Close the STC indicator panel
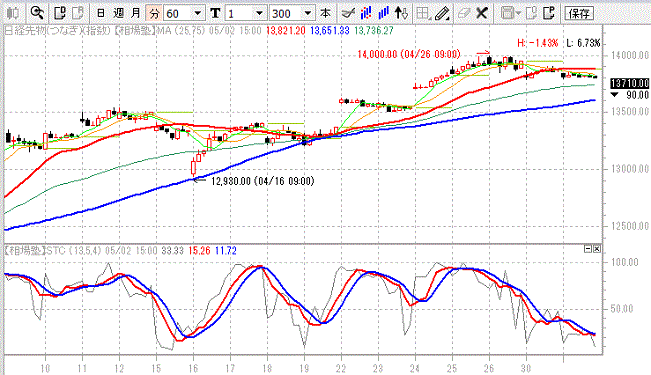 tap(597, 249)
